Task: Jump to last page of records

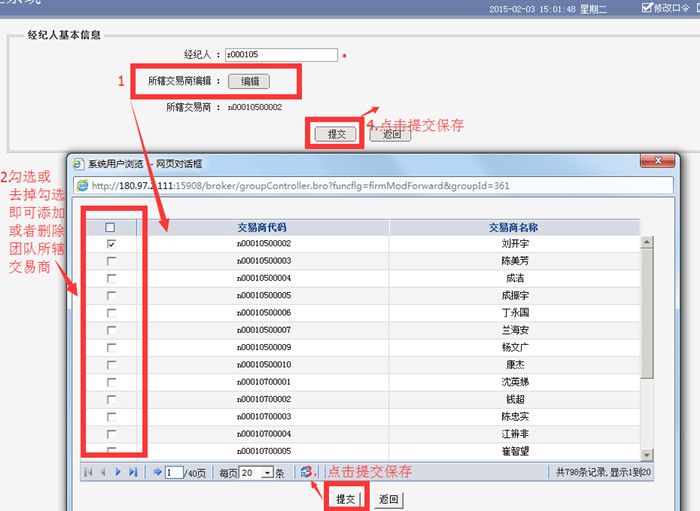Action: point(133,472)
